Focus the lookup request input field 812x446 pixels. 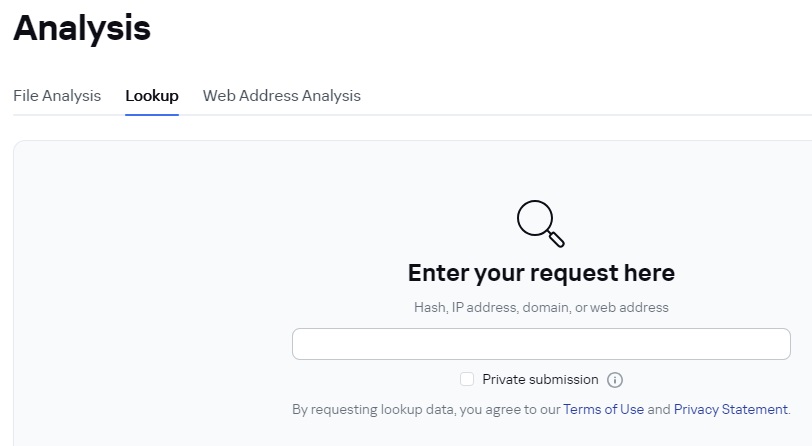tap(541, 344)
